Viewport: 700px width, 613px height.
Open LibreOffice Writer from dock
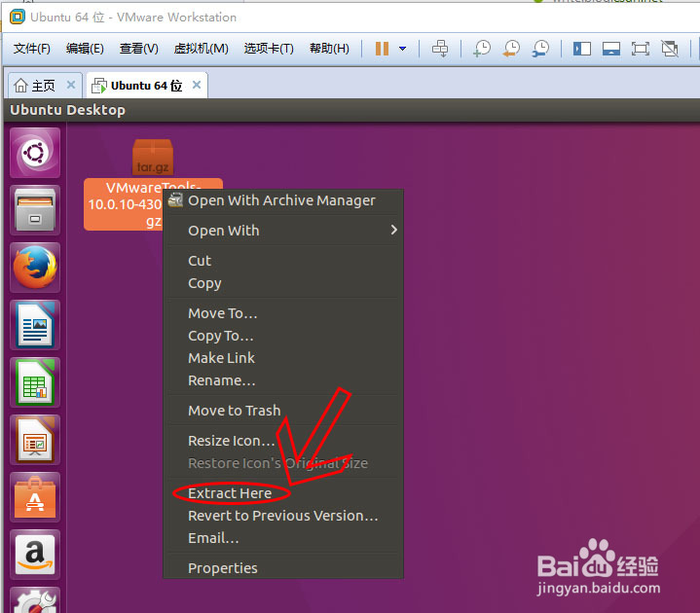point(35,325)
